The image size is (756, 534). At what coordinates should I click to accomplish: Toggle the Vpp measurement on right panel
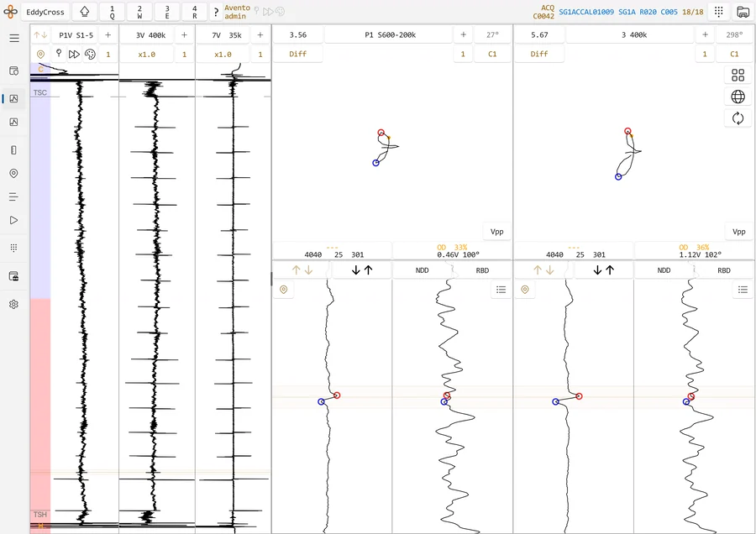click(x=738, y=232)
